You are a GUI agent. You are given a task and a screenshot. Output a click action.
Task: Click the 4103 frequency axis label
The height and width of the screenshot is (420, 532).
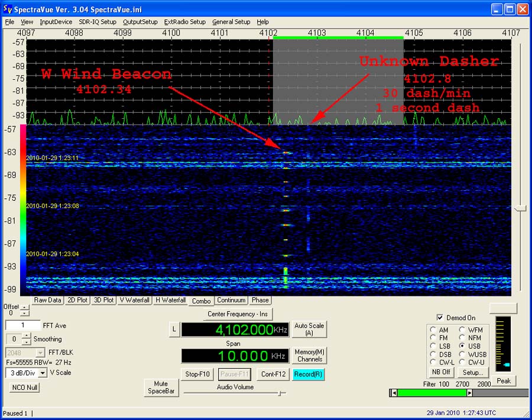coord(317,33)
